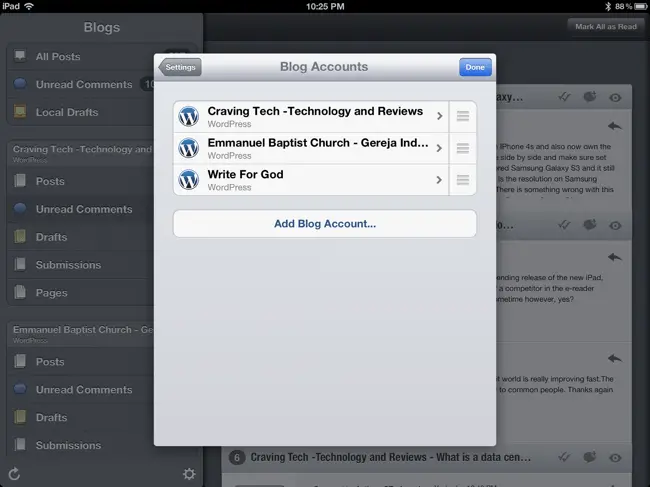This screenshot has height=487, width=650.
Task: Go back to Settings in the dialog
Action: [x=180, y=67]
